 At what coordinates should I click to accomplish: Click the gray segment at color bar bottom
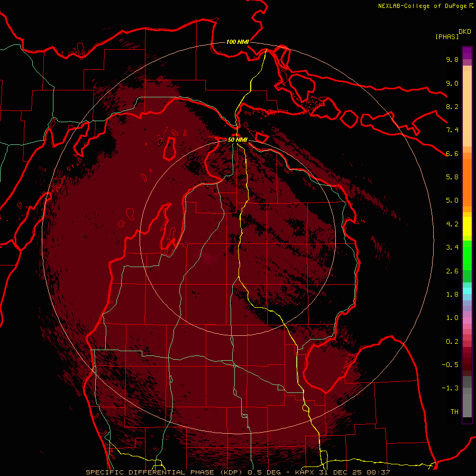467,402
